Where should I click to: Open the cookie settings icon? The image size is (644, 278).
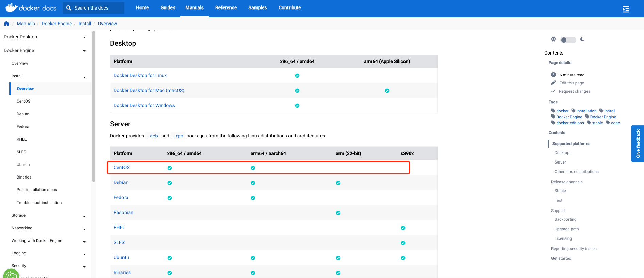click(x=11, y=275)
